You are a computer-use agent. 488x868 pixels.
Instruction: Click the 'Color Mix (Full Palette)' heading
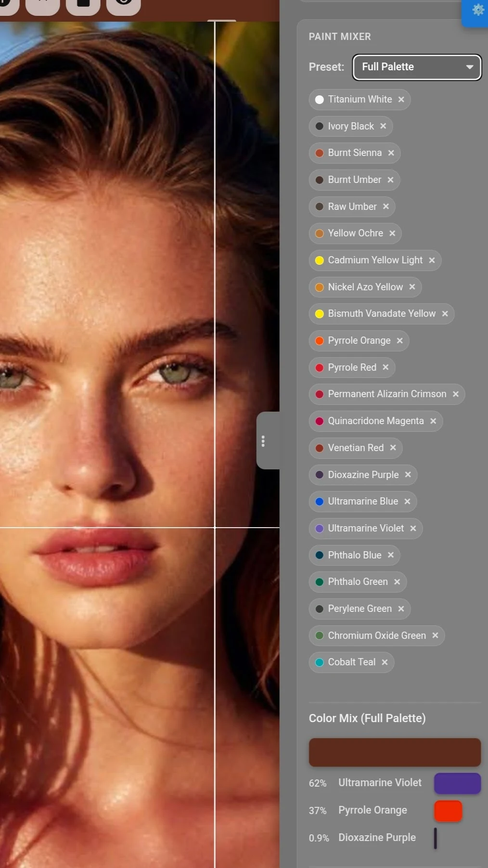point(367,718)
